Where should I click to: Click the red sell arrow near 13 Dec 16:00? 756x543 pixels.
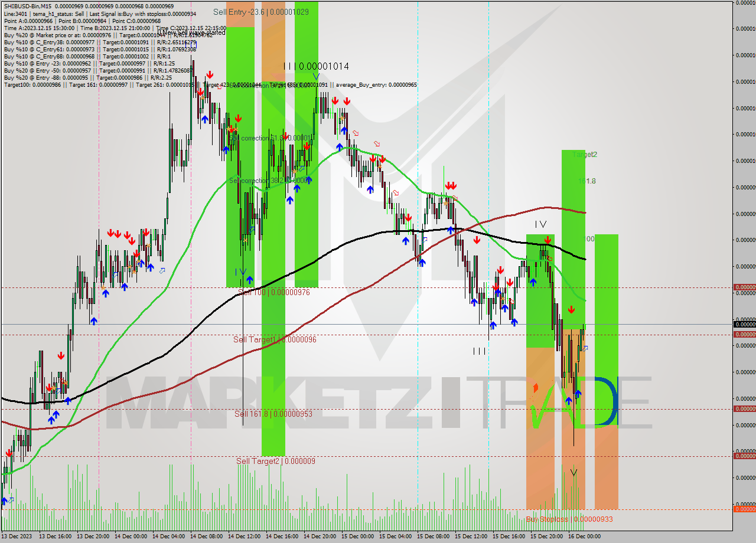(x=61, y=356)
